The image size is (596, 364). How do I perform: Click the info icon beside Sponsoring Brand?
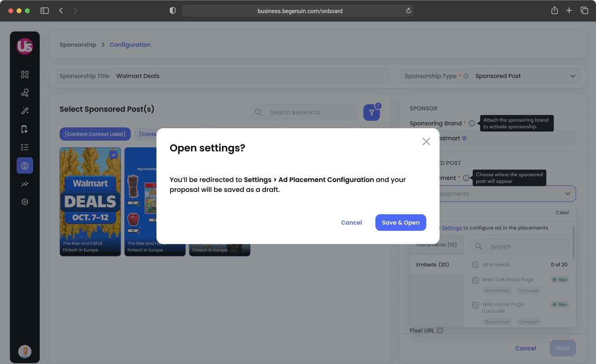pos(472,123)
